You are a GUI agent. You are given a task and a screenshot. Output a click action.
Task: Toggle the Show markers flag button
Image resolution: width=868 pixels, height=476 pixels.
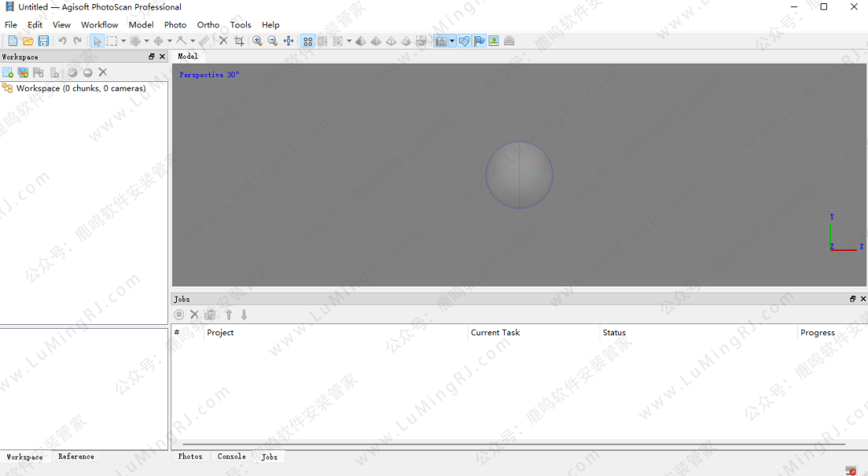(x=480, y=41)
